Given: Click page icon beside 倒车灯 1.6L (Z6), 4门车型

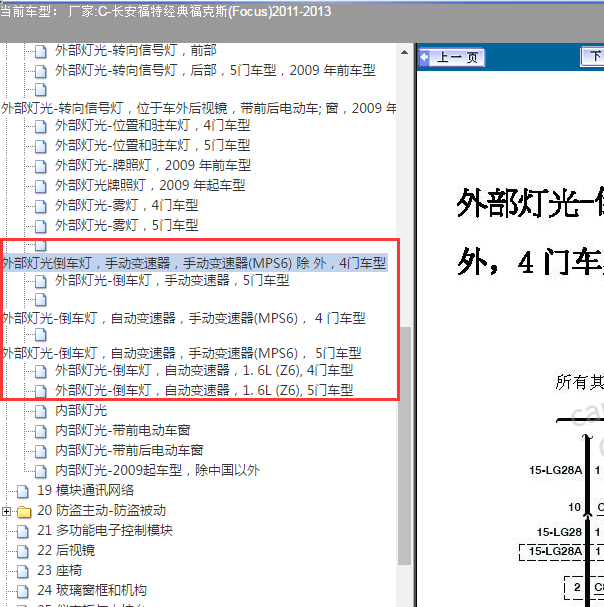Looking at the screenshot, I should coord(41,371).
